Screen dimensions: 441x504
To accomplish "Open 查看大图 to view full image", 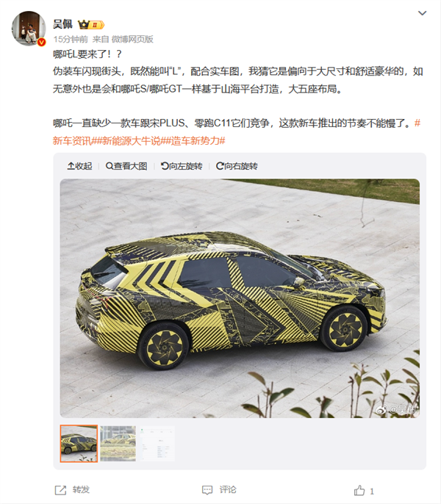I will (126, 166).
